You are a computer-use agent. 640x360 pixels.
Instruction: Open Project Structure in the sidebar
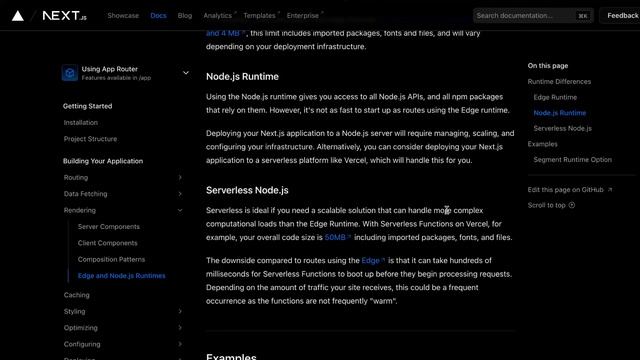click(90, 139)
